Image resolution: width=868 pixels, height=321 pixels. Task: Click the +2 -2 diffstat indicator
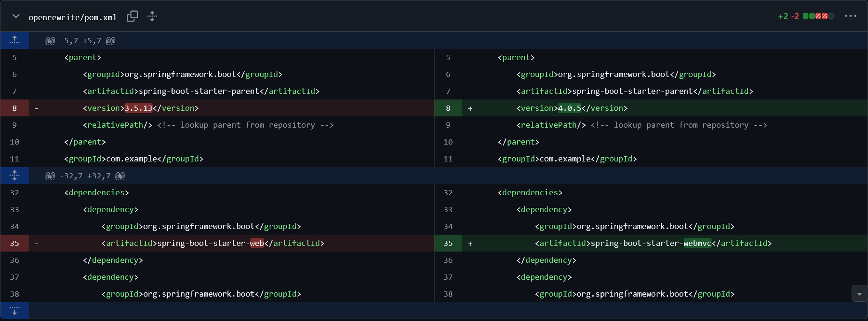tap(788, 16)
